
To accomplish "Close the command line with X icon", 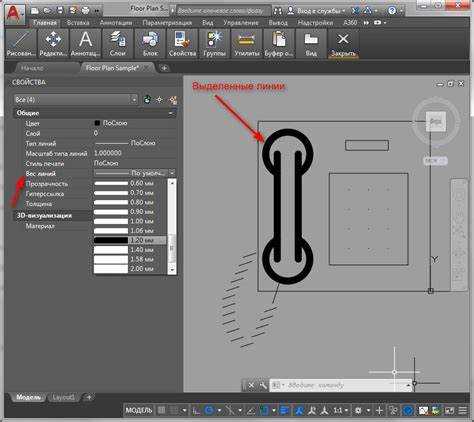I will 251,386.
